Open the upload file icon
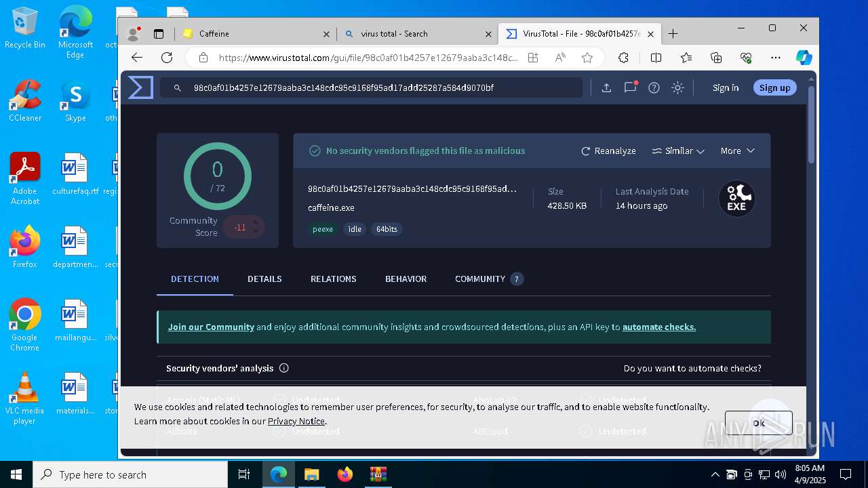 pos(606,87)
